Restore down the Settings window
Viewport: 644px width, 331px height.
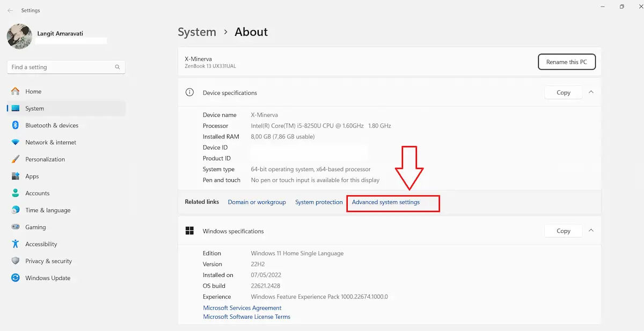tap(621, 7)
